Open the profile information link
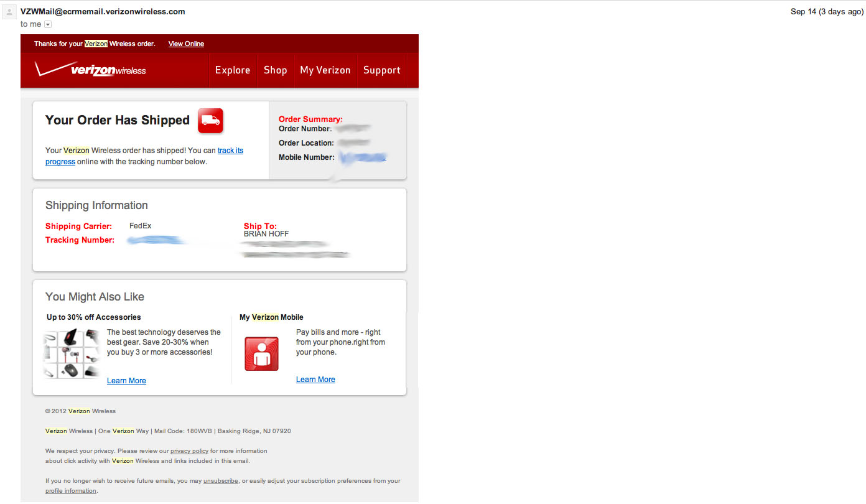This screenshot has height=504, width=866. pyautogui.click(x=71, y=491)
